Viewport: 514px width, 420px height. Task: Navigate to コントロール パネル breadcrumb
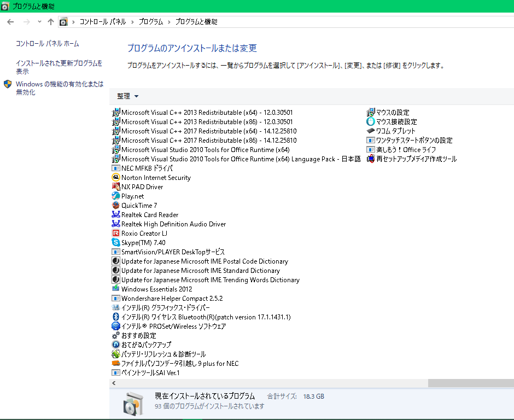[103, 22]
